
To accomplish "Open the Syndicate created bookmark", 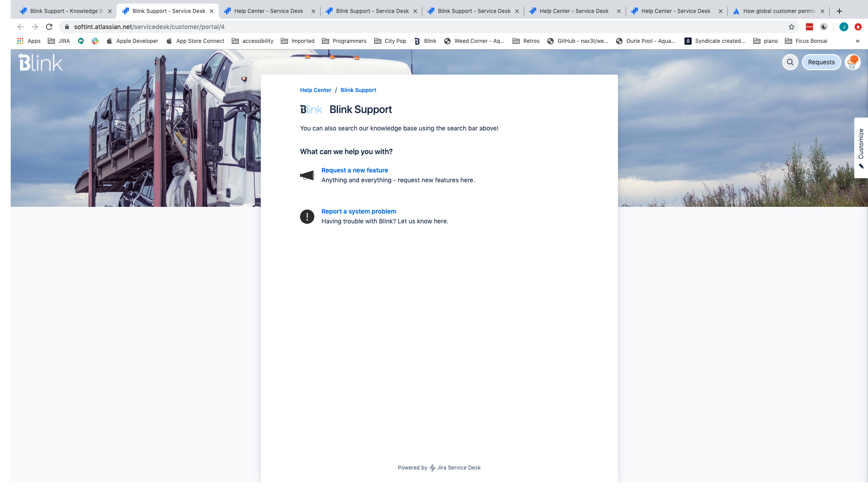I will pos(715,41).
